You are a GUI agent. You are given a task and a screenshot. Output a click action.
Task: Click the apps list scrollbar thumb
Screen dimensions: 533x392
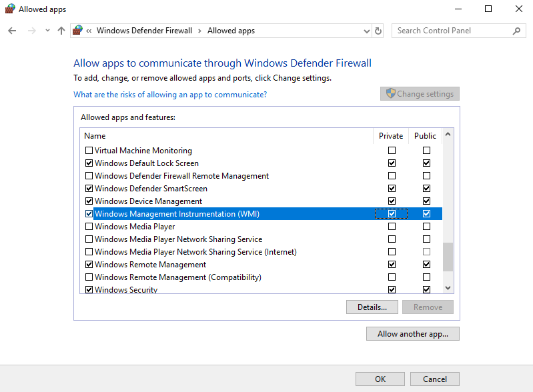[x=448, y=257]
